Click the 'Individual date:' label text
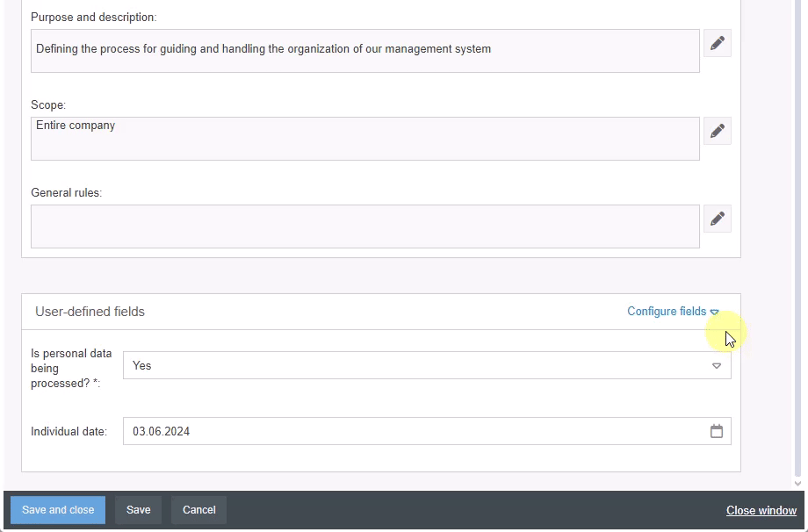 [69, 432]
